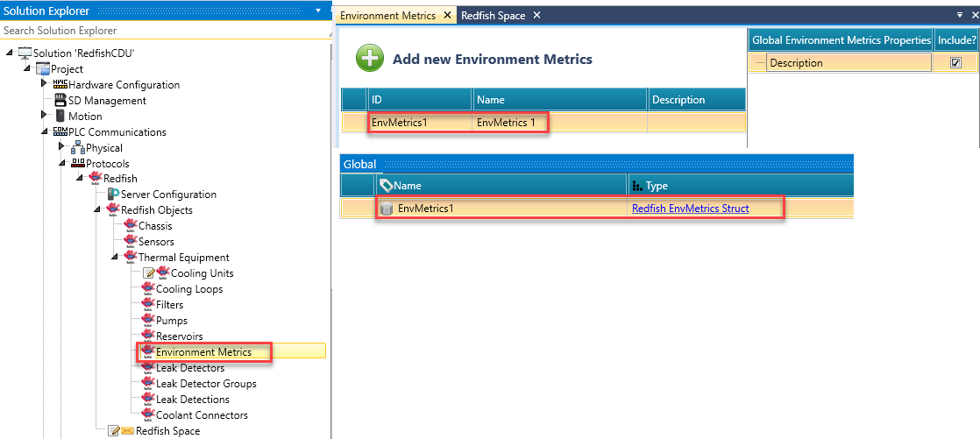Click the Motion node icon
Viewport: 980px width, 439px height.
[60, 117]
